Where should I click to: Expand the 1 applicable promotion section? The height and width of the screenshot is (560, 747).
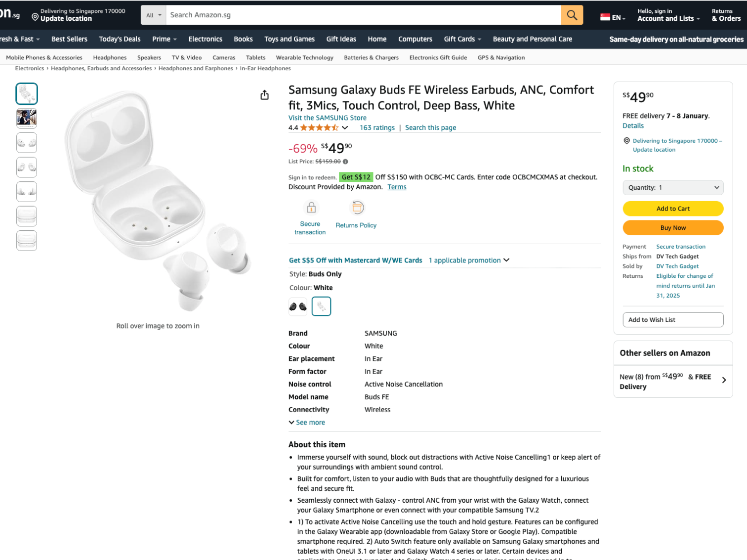tap(469, 260)
